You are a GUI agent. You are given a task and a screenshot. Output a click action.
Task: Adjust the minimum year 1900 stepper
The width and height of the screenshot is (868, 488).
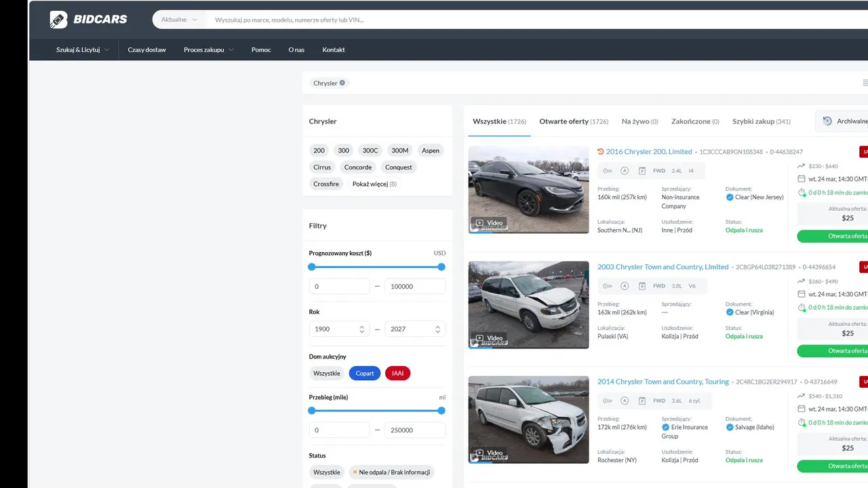(x=361, y=329)
